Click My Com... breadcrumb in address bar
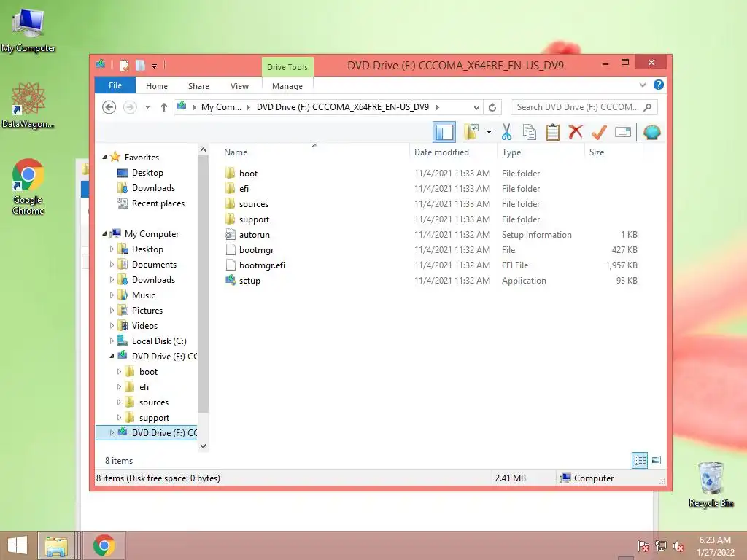Image resolution: width=747 pixels, height=560 pixels. 221,107
